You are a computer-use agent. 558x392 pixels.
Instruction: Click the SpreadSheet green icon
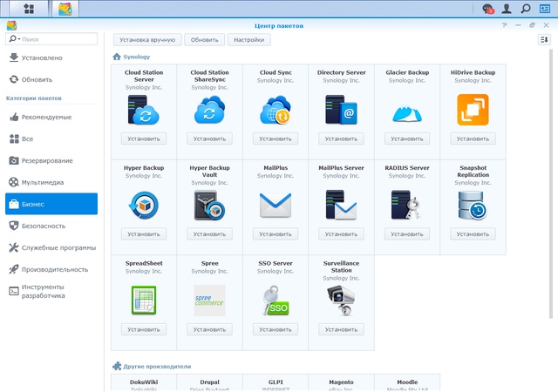(143, 301)
